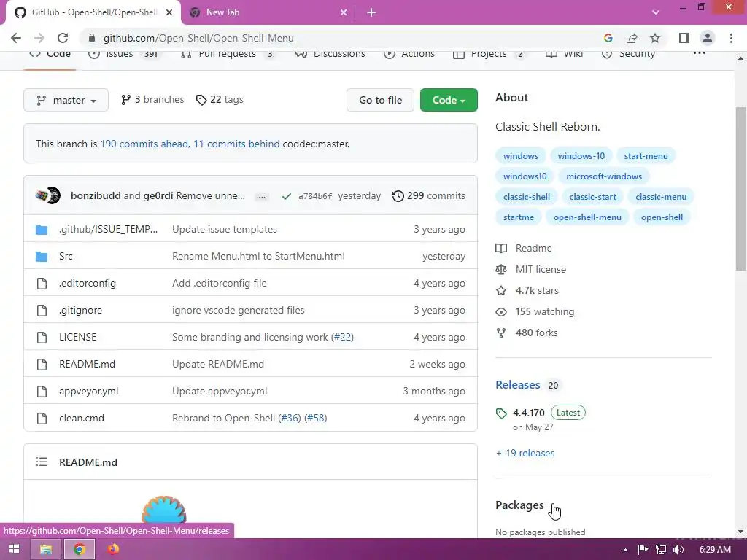
Task: Open the MIT license link
Action: pyautogui.click(x=541, y=269)
